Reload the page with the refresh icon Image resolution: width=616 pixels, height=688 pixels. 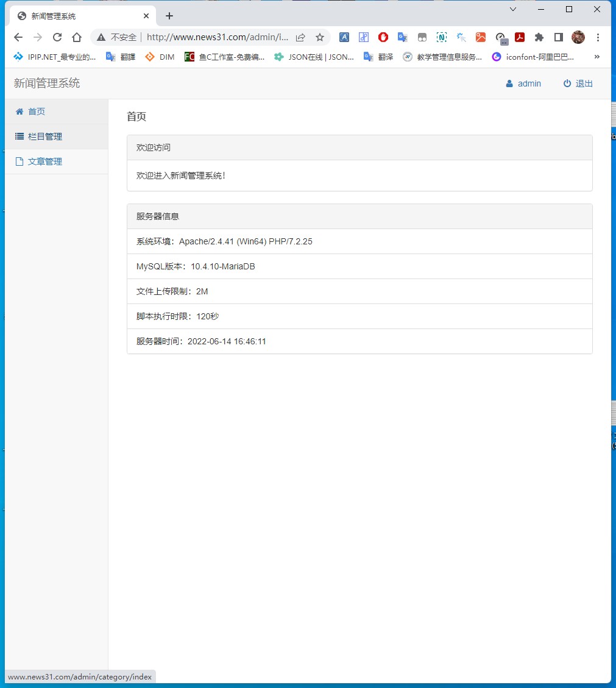pyautogui.click(x=57, y=37)
